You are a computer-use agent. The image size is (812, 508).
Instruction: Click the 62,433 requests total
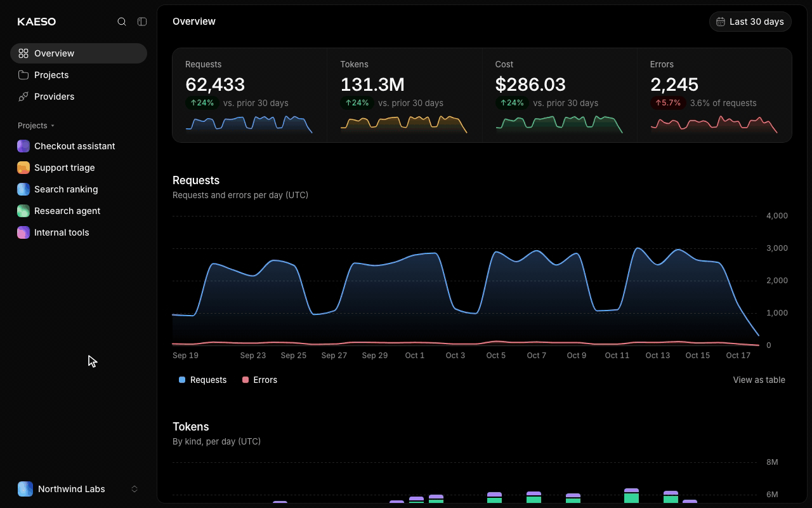pyautogui.click(x=215, y=84)
